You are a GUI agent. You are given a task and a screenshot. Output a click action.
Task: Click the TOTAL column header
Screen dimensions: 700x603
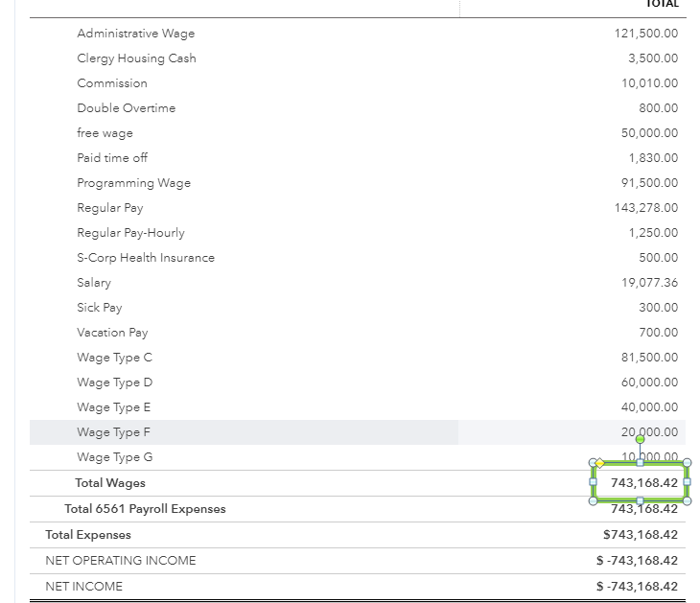point(662,4)
